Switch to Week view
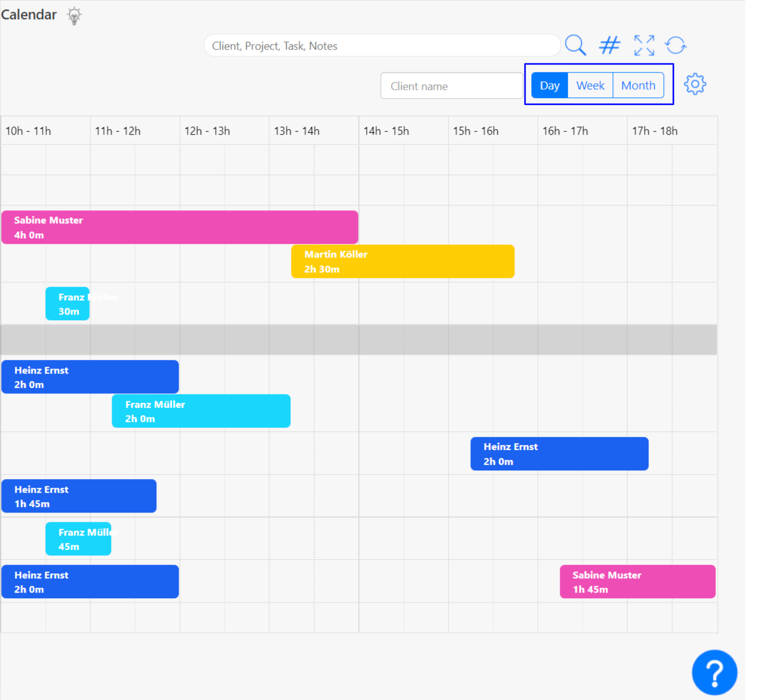This screenshot has height=700, width=759. tap(590, 85)
